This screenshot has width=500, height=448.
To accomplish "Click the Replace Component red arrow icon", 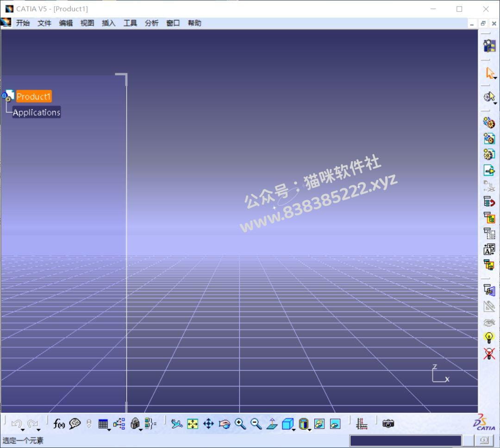I will [x=489, y=202].
